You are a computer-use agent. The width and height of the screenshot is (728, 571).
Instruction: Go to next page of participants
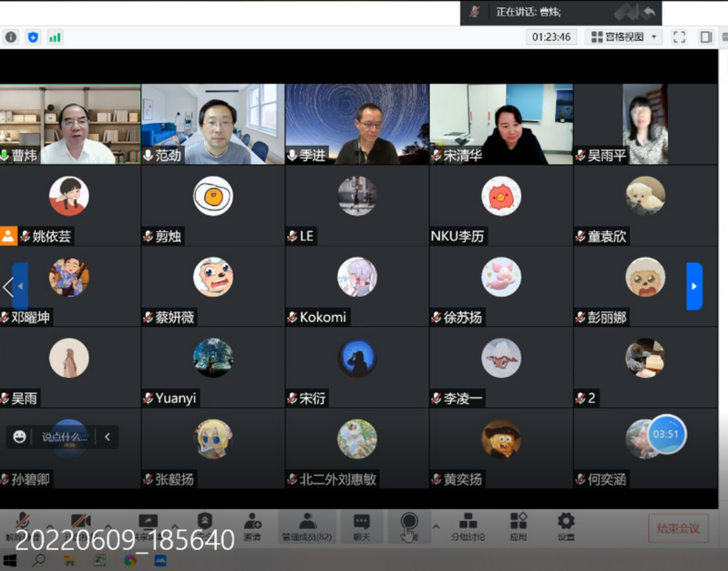[x=694, y=286]
